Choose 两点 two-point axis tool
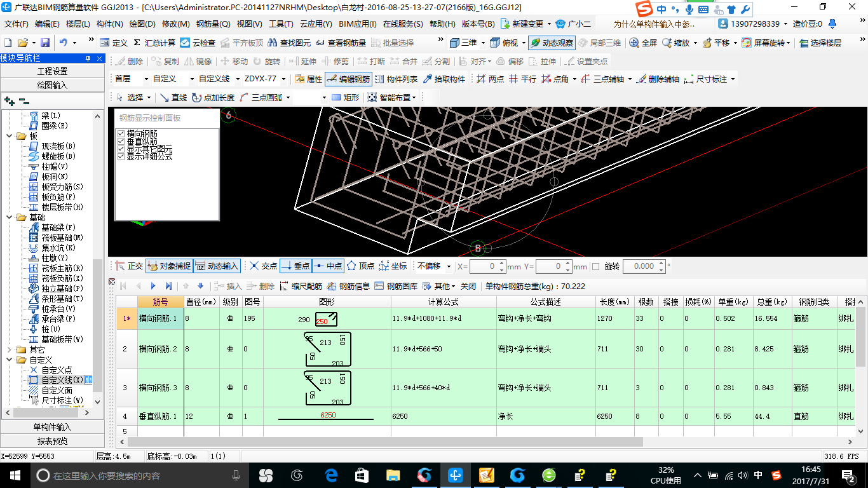This screenshot has width=868, height=488. pyautogui.click(x=490, y=79)
